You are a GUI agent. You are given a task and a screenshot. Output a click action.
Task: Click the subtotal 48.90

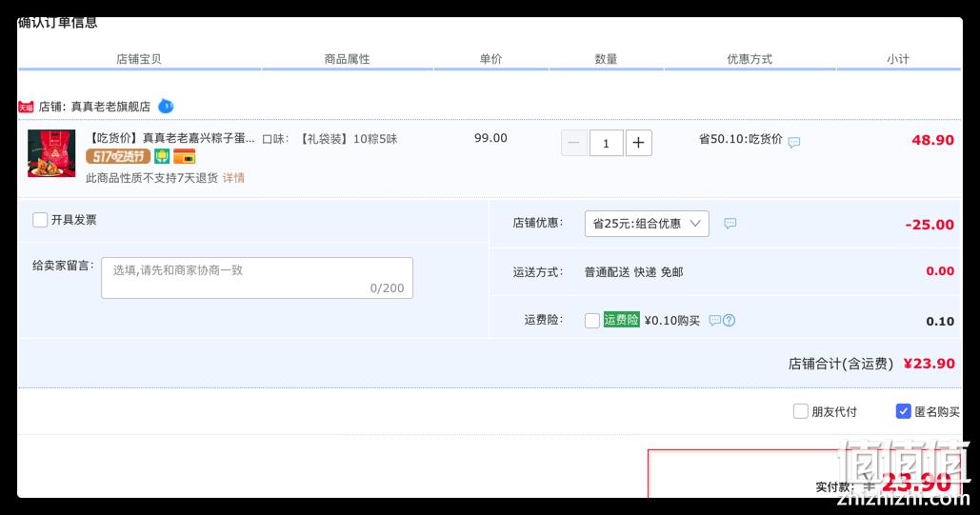click(932, 140)
